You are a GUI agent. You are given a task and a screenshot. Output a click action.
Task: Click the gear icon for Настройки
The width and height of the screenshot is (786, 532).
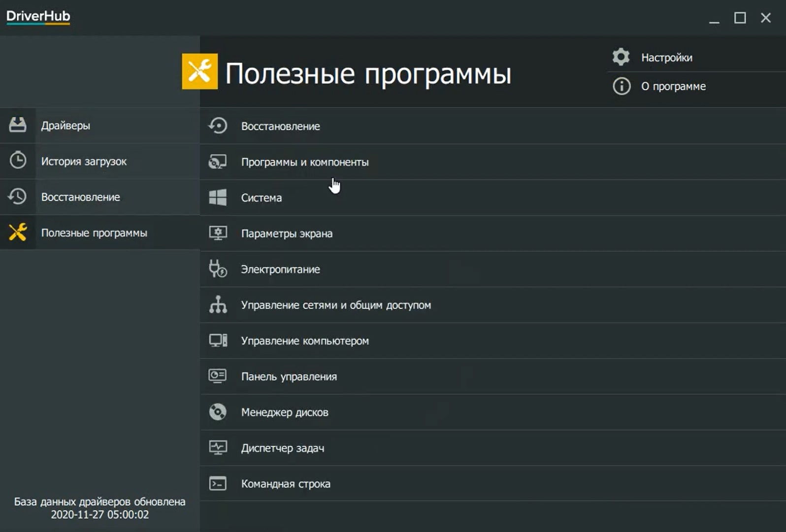621,57
